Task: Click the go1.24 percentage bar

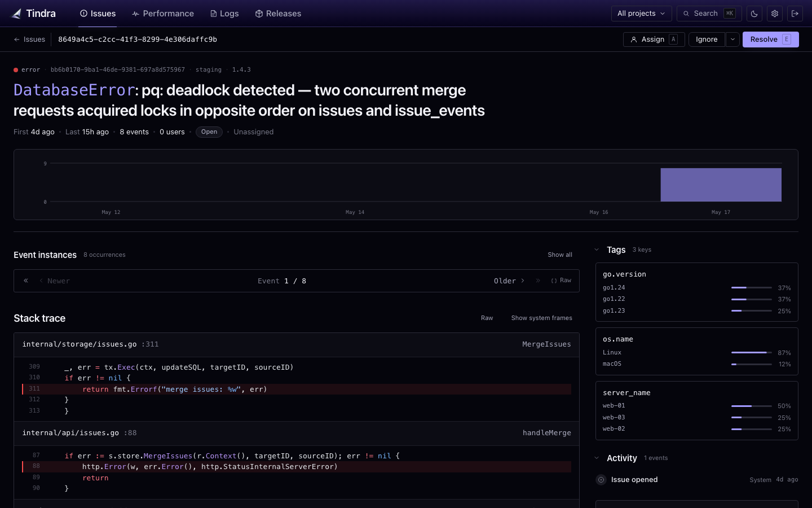Action: [752, 288]
